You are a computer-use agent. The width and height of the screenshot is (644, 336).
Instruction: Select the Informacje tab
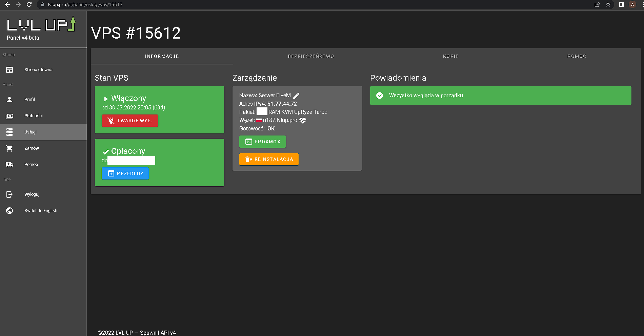162,56
